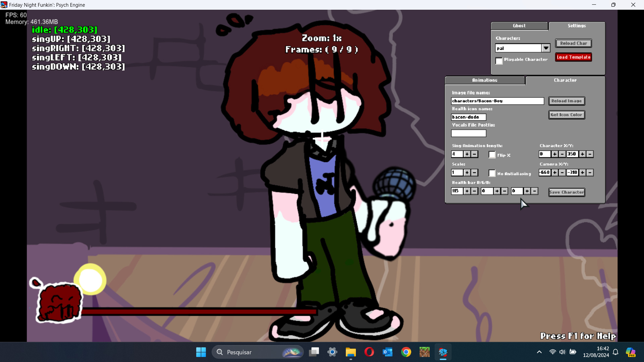Decrease Camera X value -660 with minus
644x362 pixels.
click(x=562, y=173)
